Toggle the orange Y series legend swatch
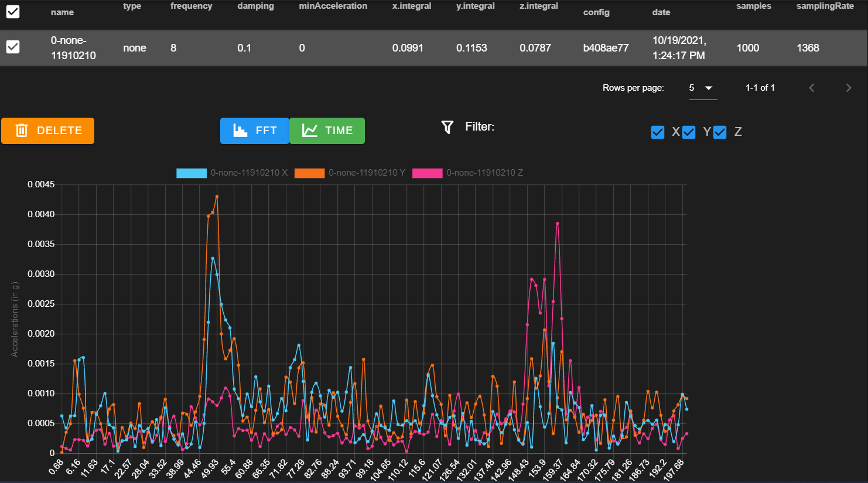The image size is (868, 483). tap(309, 173)
